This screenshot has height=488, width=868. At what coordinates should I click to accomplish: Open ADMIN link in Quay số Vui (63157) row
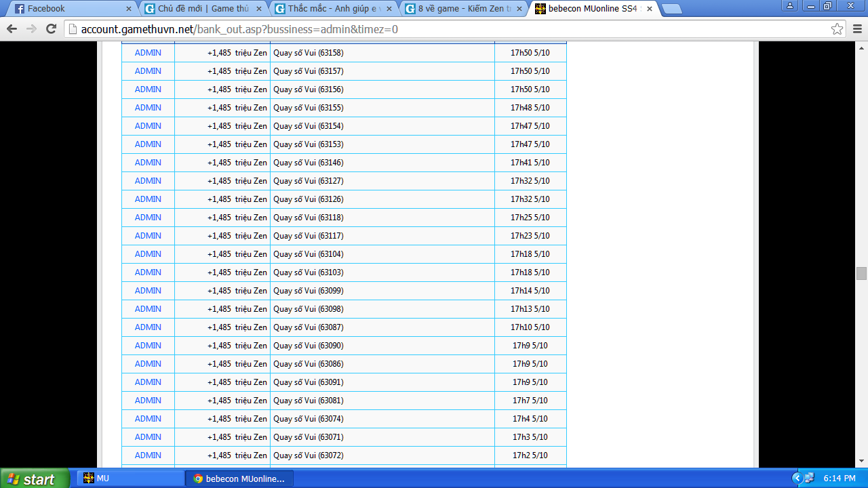pyautogui.click(x=148, y=71)
